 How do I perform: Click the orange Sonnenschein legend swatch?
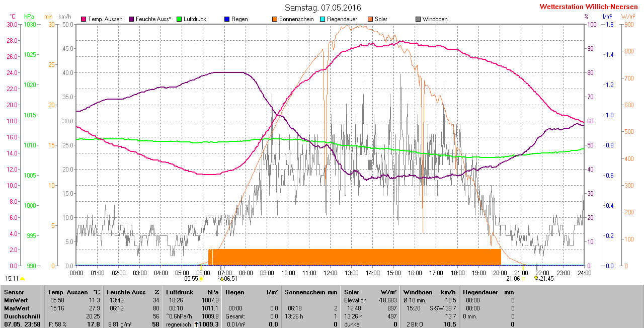coord(275,19)
